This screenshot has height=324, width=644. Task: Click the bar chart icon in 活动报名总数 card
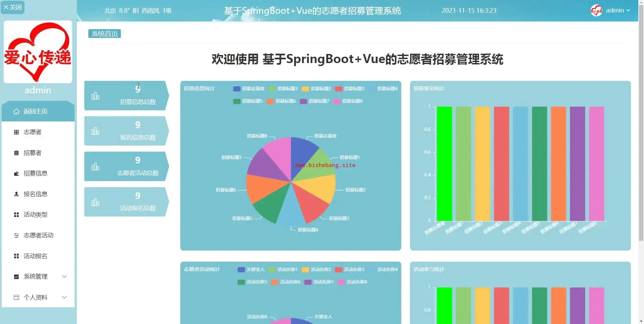pos(95,202)
